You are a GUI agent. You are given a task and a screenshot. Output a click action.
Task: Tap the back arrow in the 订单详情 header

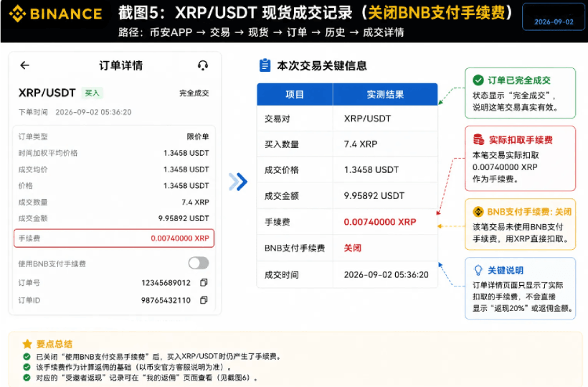pos(25,65)
